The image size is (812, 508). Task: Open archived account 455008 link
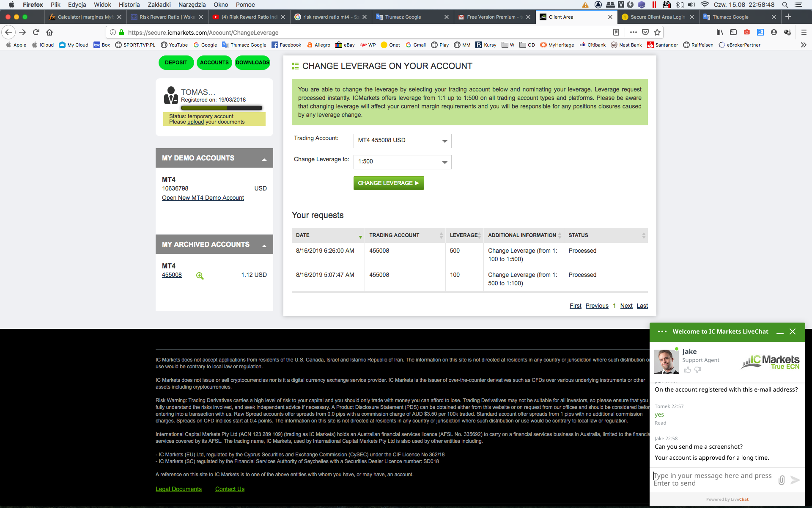172,275
